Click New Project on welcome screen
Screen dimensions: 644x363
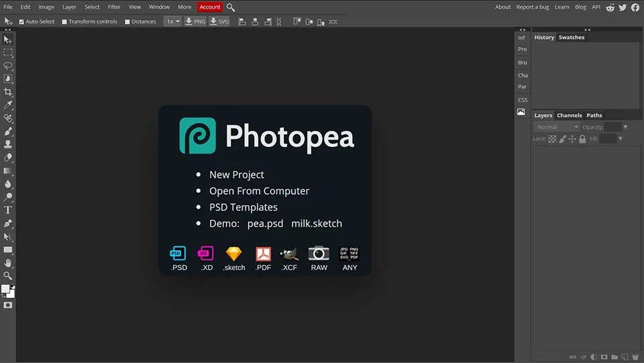point(237,174)
